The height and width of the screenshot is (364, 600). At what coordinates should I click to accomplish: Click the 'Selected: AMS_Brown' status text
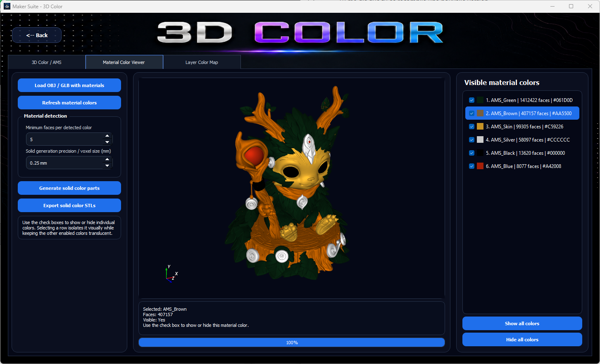[x=165, y=309]
